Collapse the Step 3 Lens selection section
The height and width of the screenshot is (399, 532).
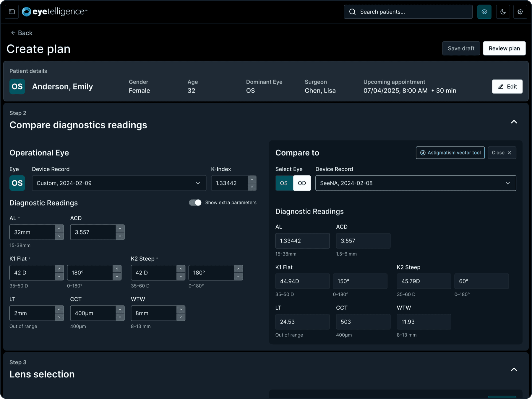[x=514, y=369]
